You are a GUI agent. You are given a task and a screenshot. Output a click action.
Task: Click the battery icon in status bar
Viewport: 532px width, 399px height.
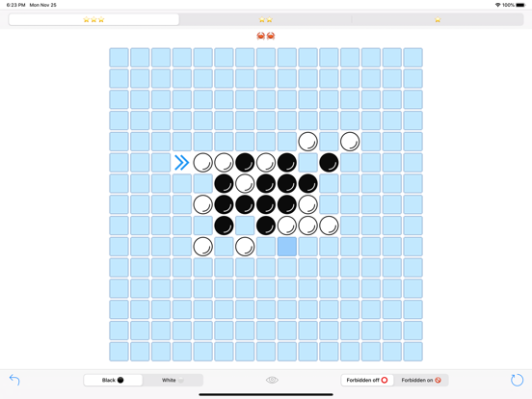[520, 5]
